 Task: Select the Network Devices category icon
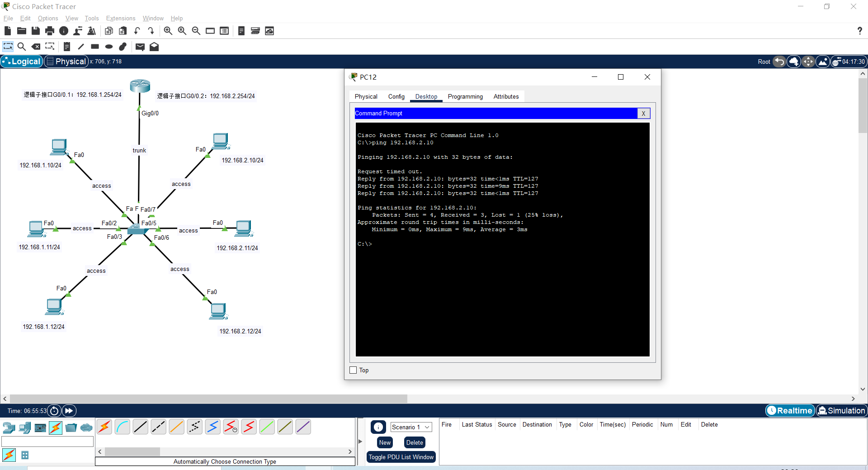click(9, 427)
